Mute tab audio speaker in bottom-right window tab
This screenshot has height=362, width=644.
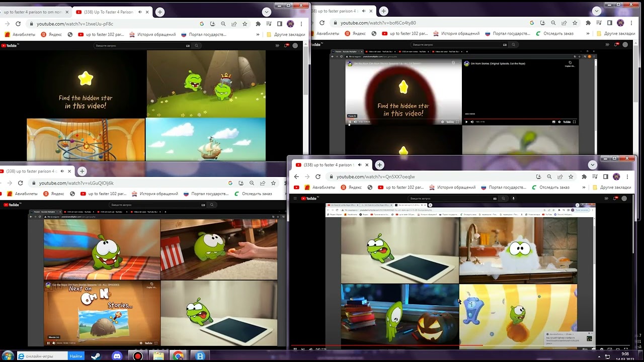(x=359, y=165)
